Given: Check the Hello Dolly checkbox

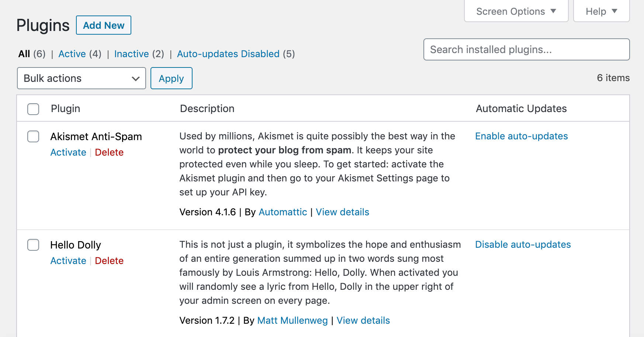Looking at the screenshot, I should click(x=33, y=245).
